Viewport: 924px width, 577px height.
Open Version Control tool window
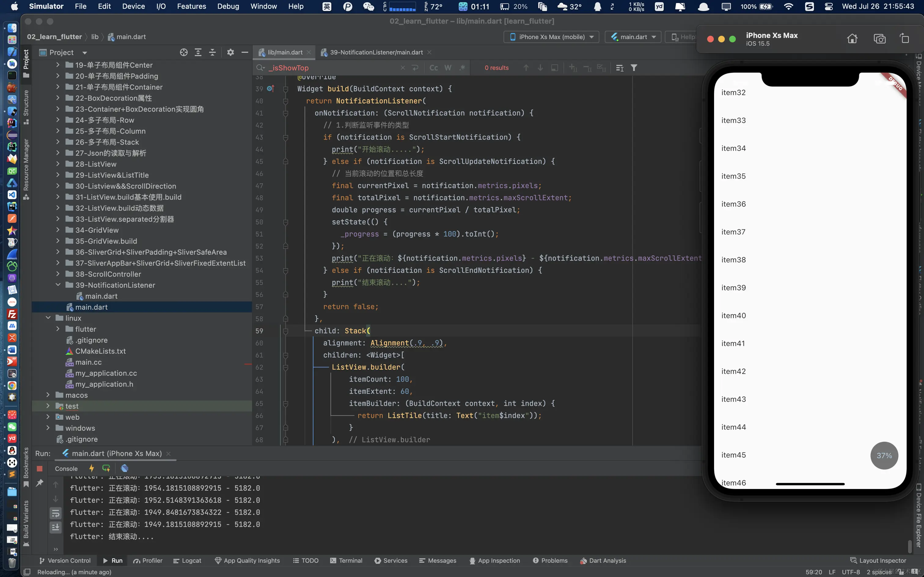click(65, 561)
